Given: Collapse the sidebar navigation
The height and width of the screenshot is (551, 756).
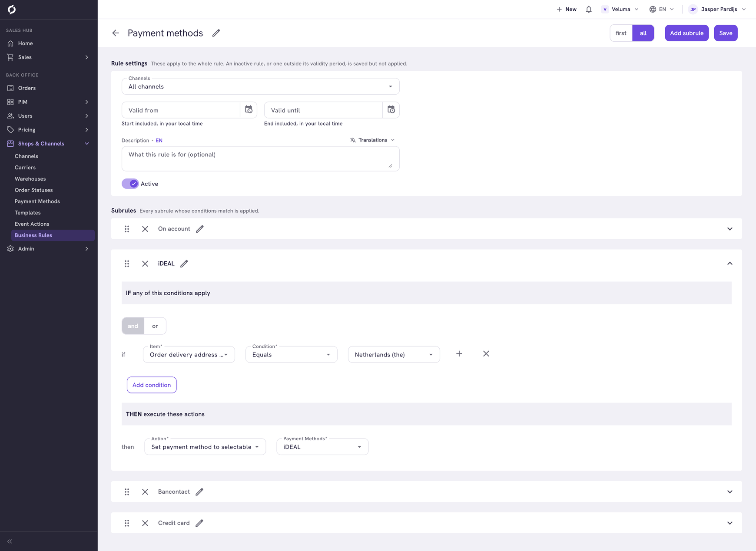Looking at the screenshot, I should click(10, 541).
